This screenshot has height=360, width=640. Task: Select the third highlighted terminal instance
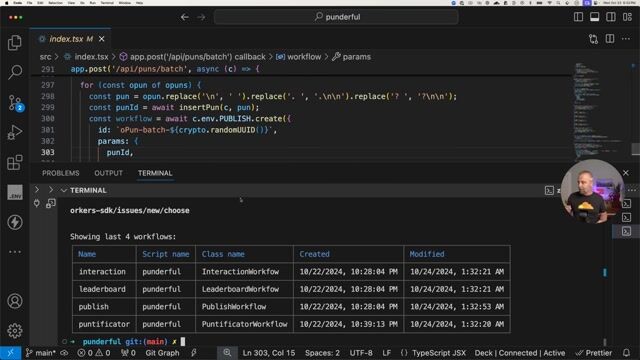click(x=627, y=231)
